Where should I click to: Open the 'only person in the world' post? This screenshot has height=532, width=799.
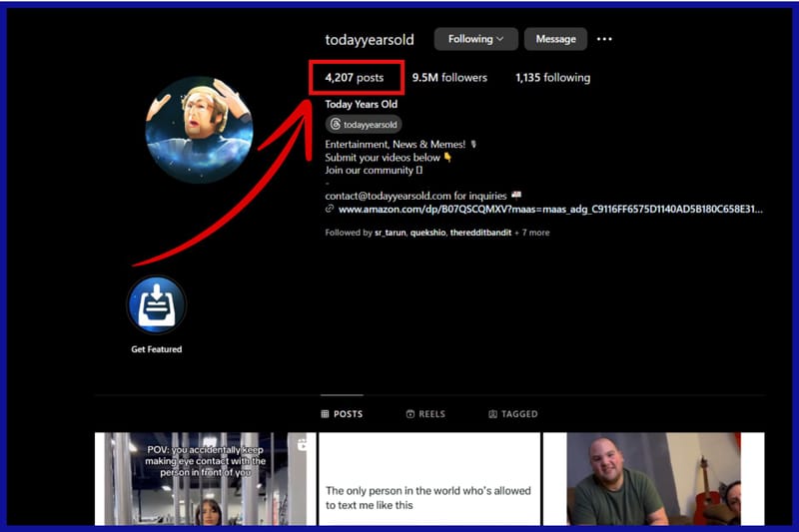(x=428, y=479)
